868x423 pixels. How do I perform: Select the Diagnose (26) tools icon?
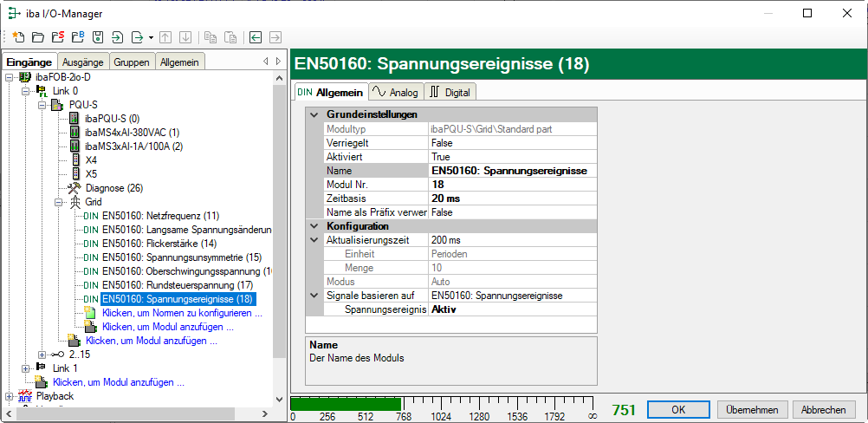(74, 188)
